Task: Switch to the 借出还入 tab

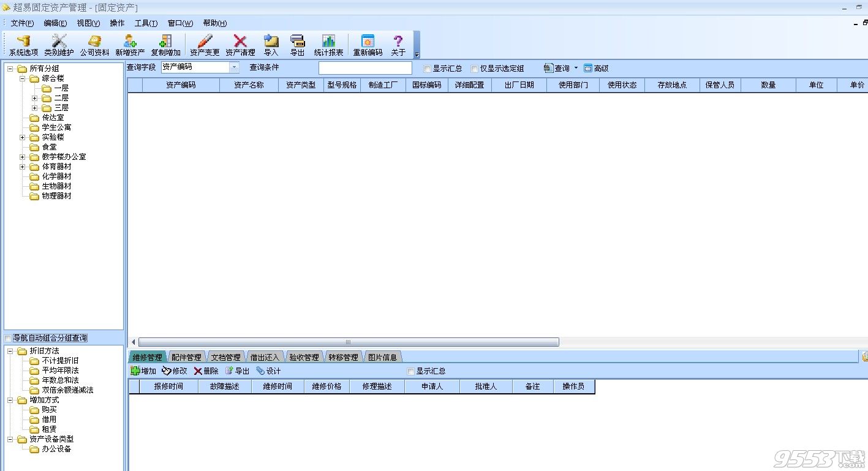Action: click(265, 357)
